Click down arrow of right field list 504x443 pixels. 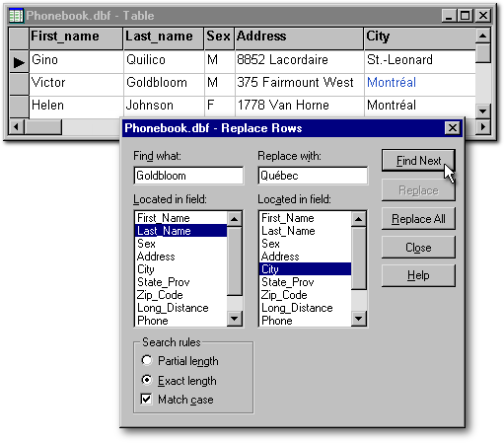pyautogui.click(x=358, y=319)
